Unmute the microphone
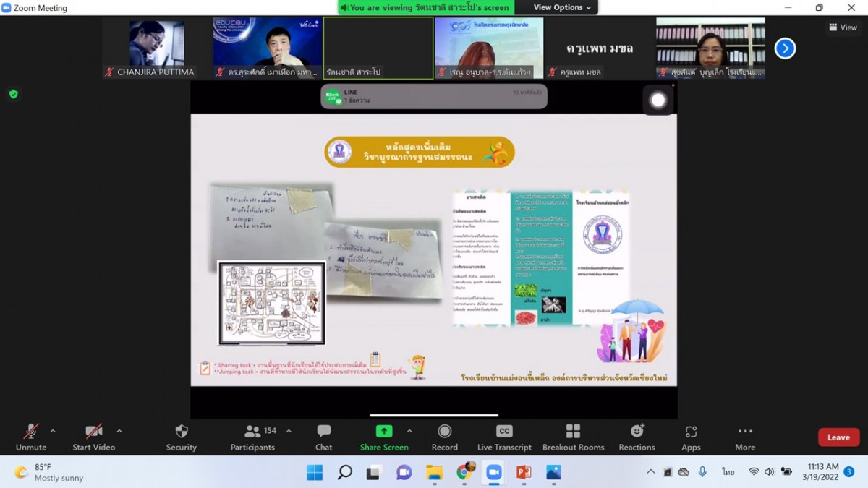868x488 pixels. click(x=30, y=437)
